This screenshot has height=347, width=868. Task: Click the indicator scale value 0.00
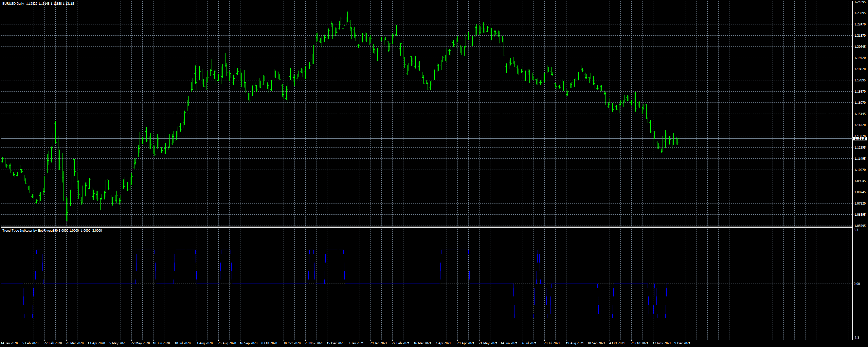(x=857, y=284)
